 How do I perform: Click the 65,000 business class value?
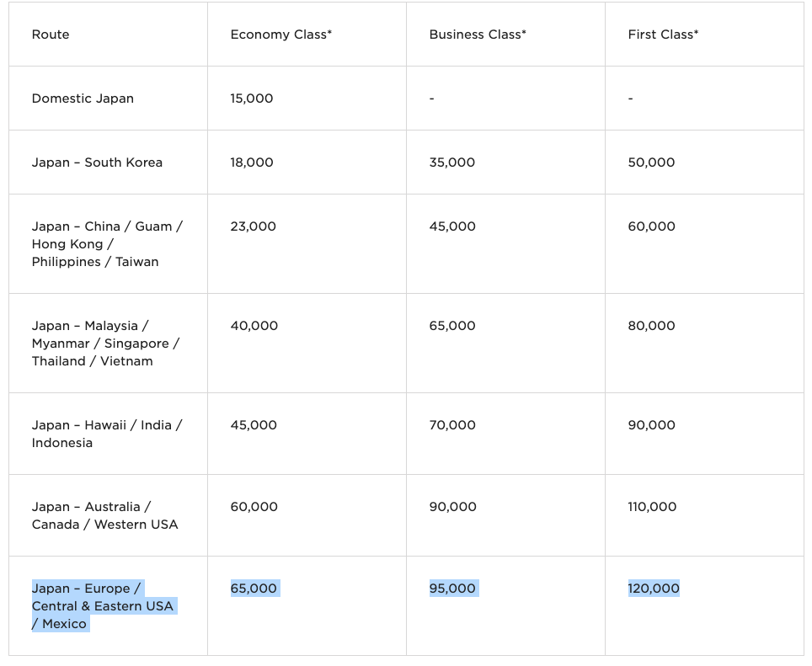pyautogui.click(x=451, y=326)
